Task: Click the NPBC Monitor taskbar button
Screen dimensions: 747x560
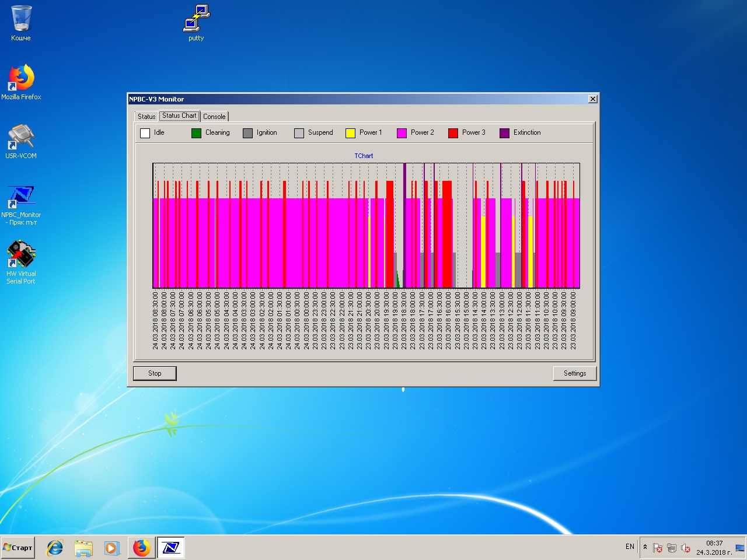Action: 171,548
